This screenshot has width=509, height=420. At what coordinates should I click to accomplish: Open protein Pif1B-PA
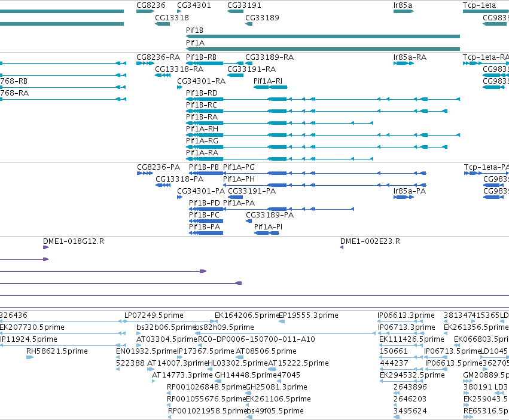(x=205, y=227)
